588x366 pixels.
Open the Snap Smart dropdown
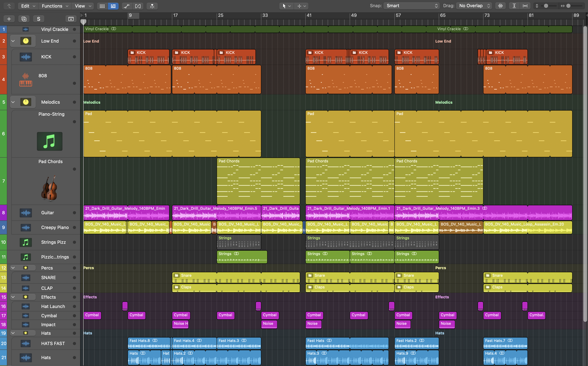[411, 6]
